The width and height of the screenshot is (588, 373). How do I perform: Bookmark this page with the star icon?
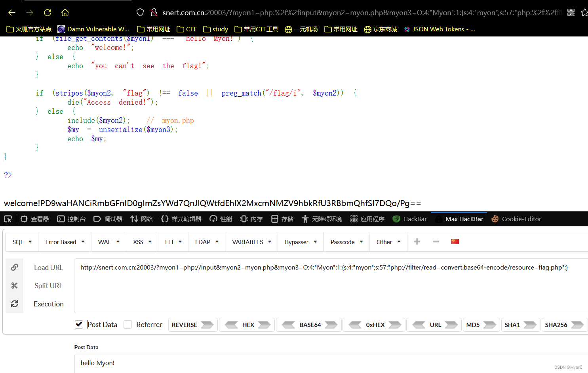click(x=584, y=13)
